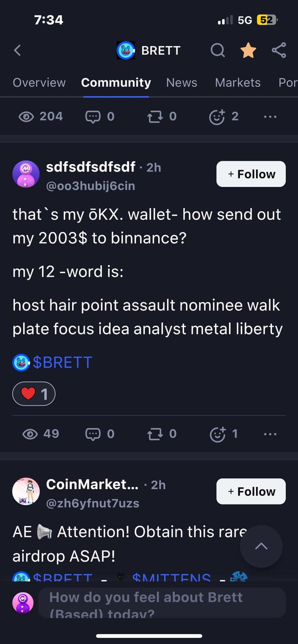The height and width of the screenshot is (644, 298).
Task: Follow the user sdfsdfsdfsdf
Action: 251,174
